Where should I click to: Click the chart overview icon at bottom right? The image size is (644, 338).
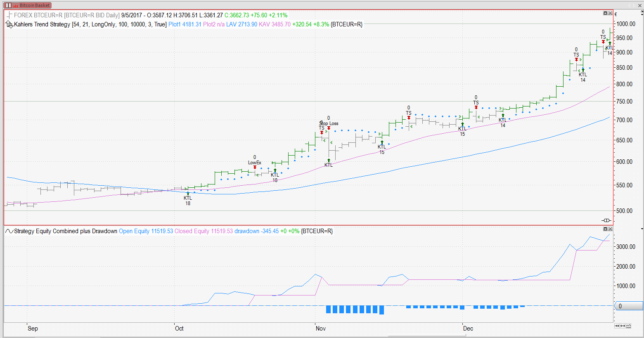coord(628,326)
